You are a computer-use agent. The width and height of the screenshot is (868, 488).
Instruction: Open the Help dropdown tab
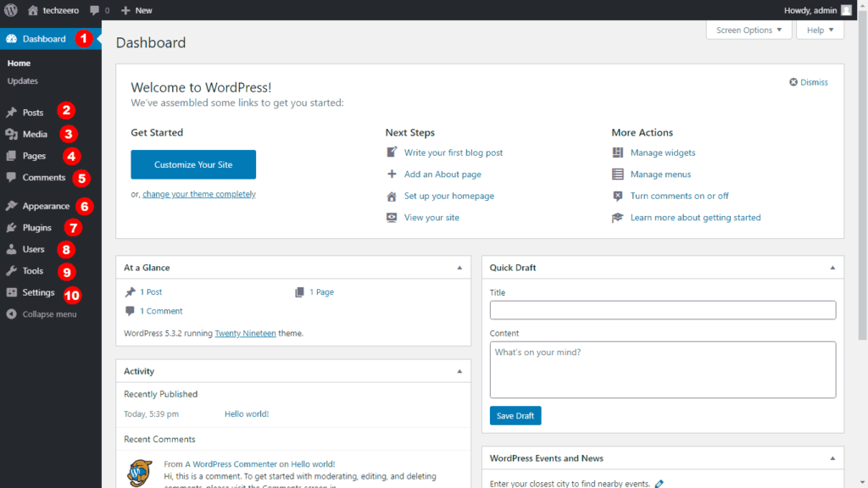point(820,30)
